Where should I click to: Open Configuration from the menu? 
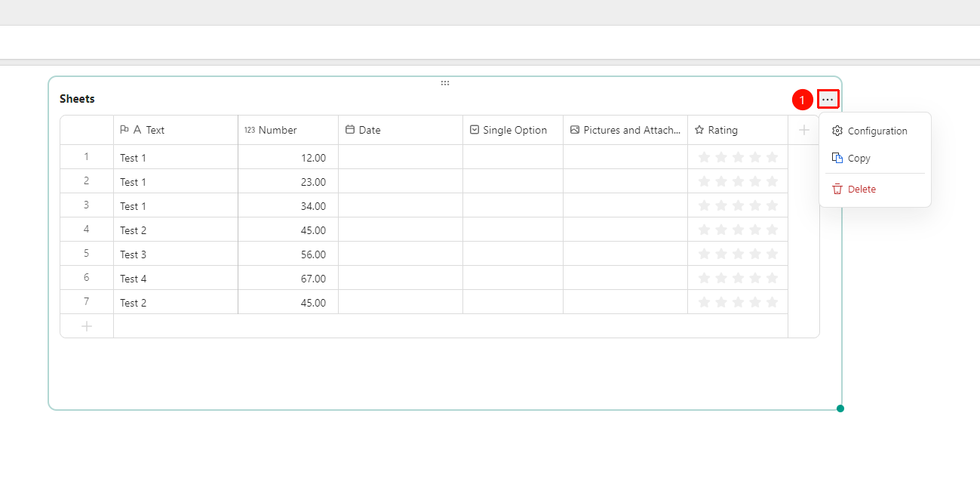click(875, 131)
